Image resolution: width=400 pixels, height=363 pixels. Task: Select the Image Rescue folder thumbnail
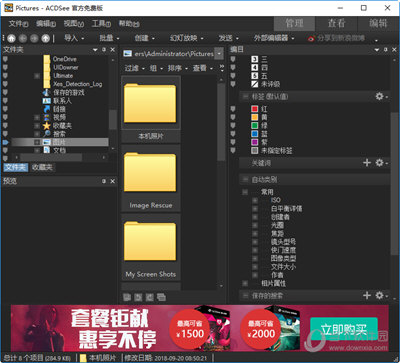point(151,178)
